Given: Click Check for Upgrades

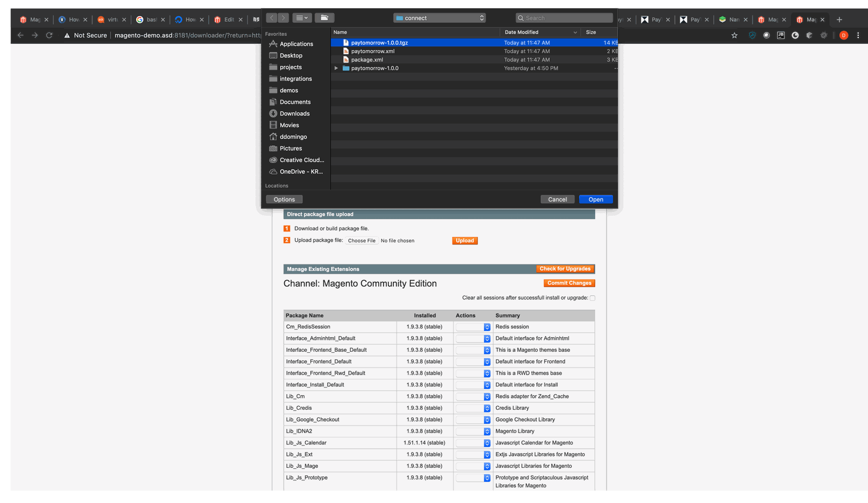Looking at the screenshot, I should (565, 269).
